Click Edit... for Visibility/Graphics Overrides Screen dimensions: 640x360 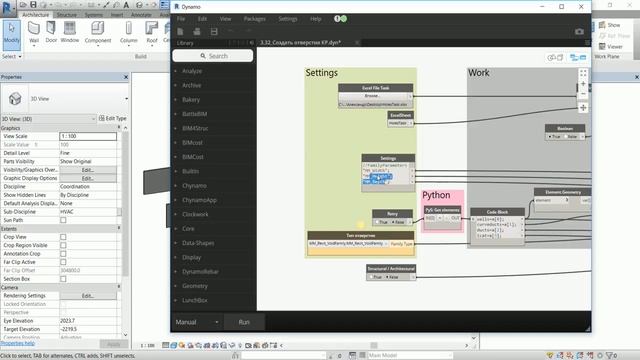coord(88,170)
